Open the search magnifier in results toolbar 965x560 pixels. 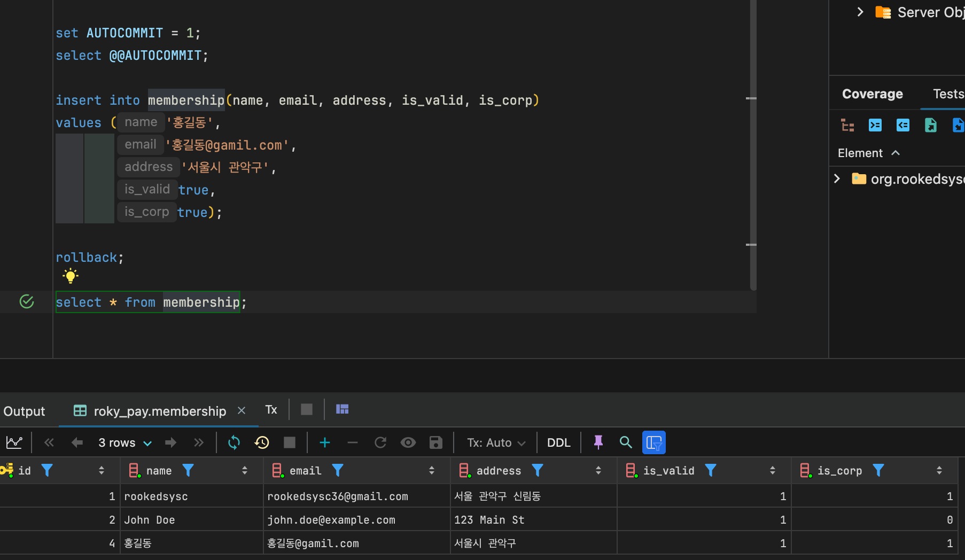coord(626,442)
